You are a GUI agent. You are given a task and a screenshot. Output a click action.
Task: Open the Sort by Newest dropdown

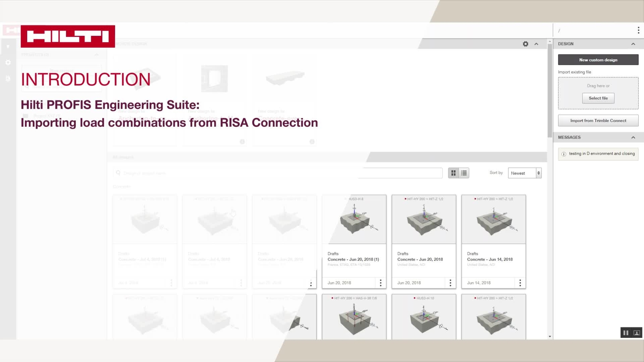coord(525,173)
